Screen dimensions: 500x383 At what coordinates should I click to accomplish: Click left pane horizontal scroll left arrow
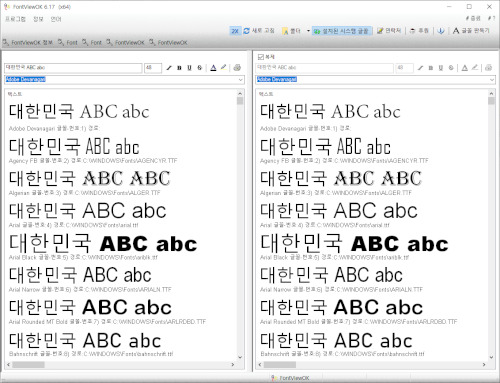point(8,365)
